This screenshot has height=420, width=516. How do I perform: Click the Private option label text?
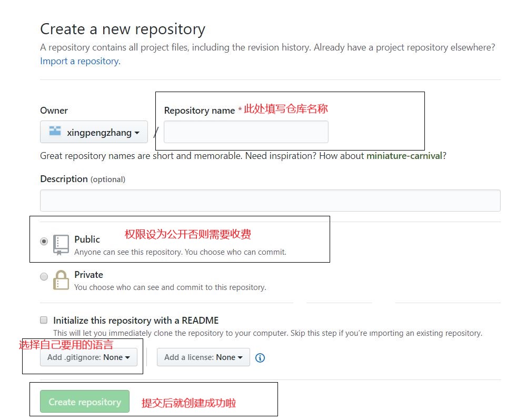coord(88,275)
